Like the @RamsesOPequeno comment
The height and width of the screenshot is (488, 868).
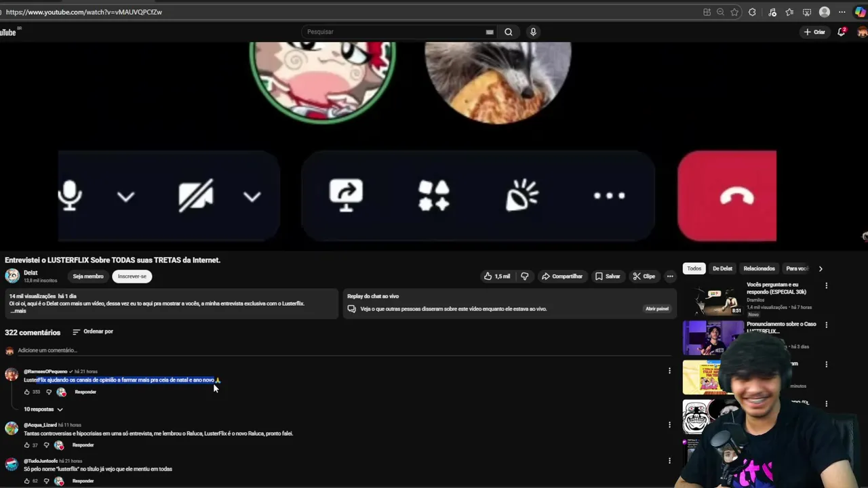[x=27, y=392]
